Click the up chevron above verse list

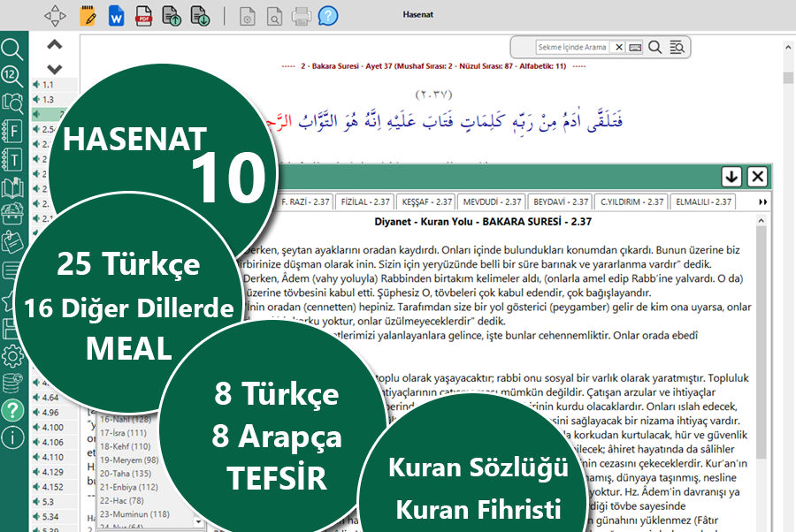pos(54,45)
